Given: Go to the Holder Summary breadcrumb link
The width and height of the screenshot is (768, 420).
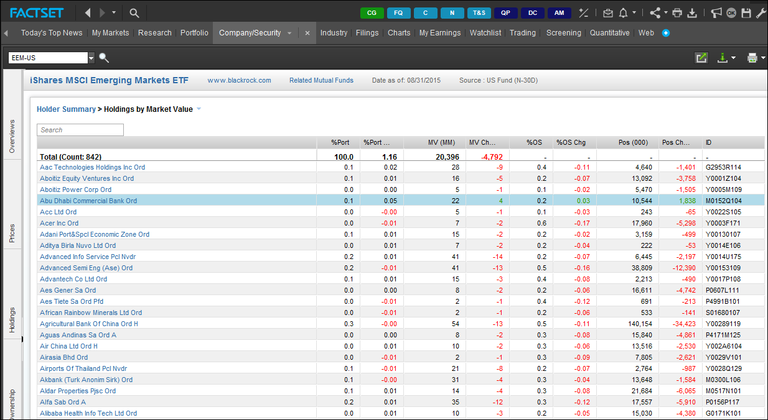Looking at the screenshot, I should [66, 109].
